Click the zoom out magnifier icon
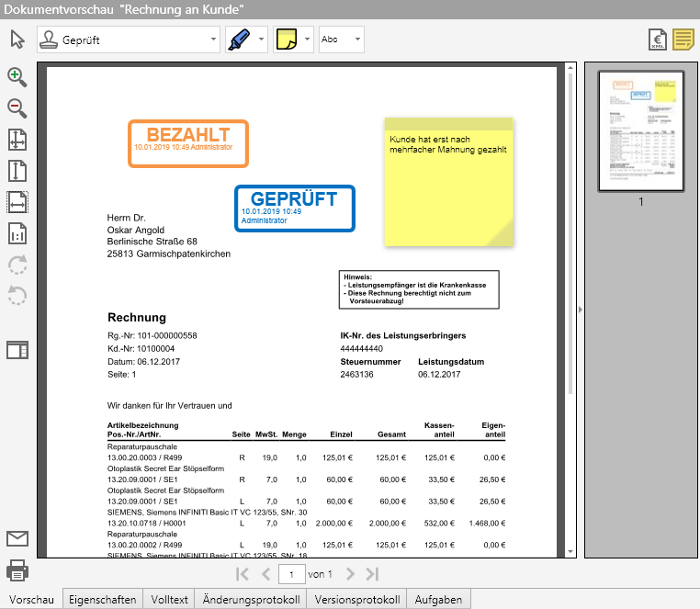The height and width of the screenshot is (609, 700). pyautogui.click(x=17, y=108)
